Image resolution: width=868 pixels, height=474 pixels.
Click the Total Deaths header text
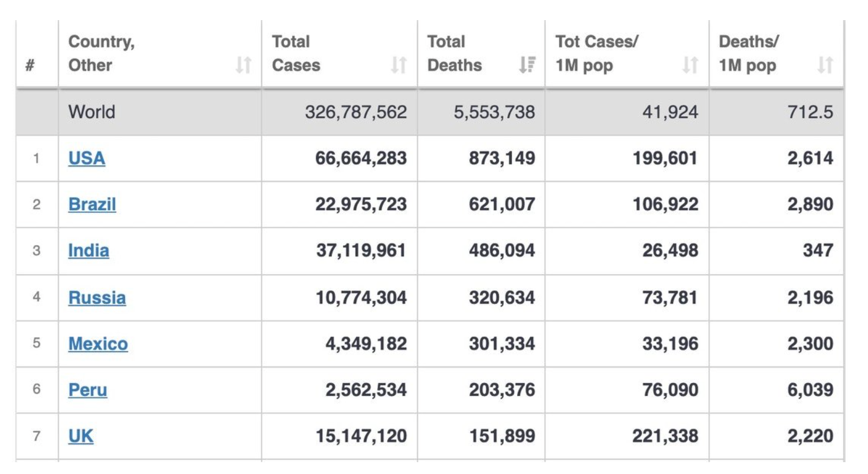coord(455,53)
